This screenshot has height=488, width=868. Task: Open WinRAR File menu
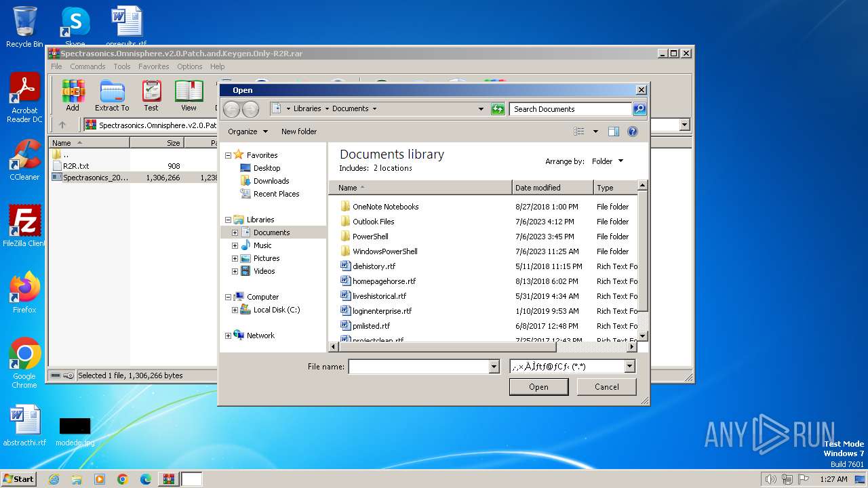coord(56,66)
